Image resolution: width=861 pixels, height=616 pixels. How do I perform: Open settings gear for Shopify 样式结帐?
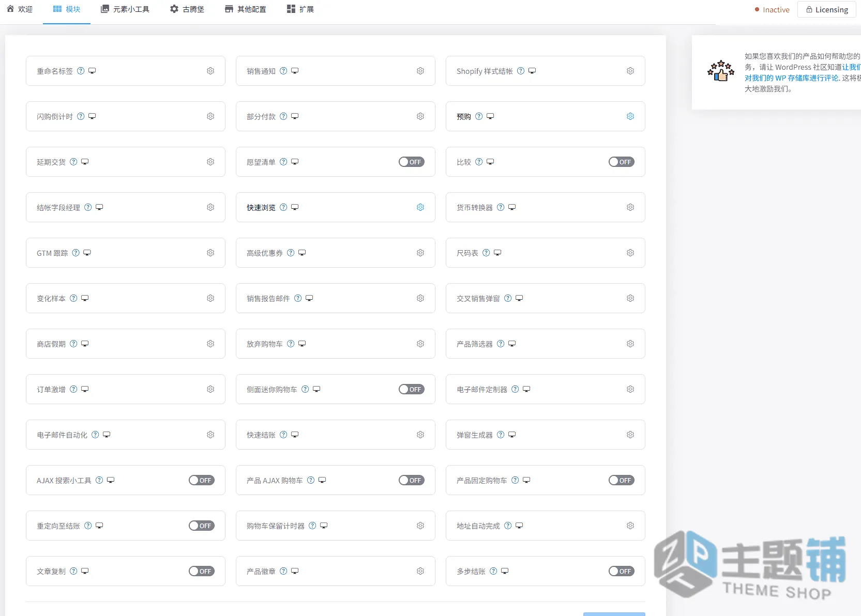pyautogui.click(x=630, y=71)
